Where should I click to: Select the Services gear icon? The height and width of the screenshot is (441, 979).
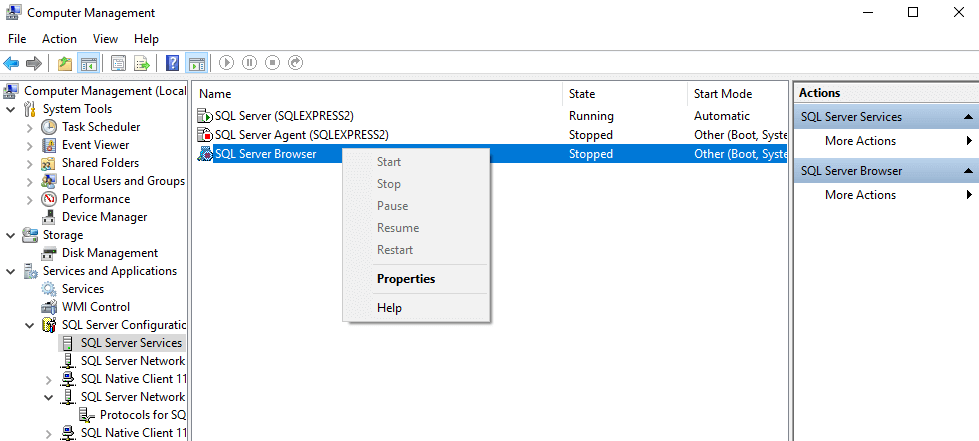49,289
